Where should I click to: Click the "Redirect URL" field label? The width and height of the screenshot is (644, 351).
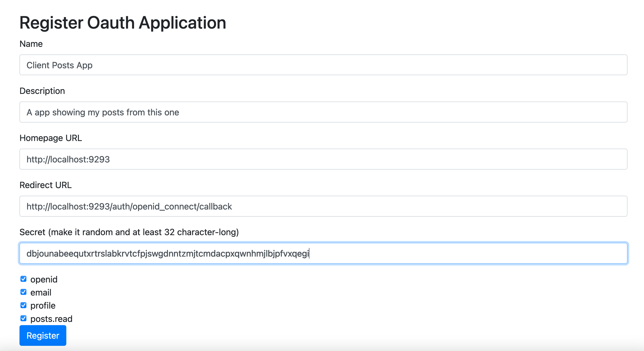pyautogui.click(x=46, y=185)
